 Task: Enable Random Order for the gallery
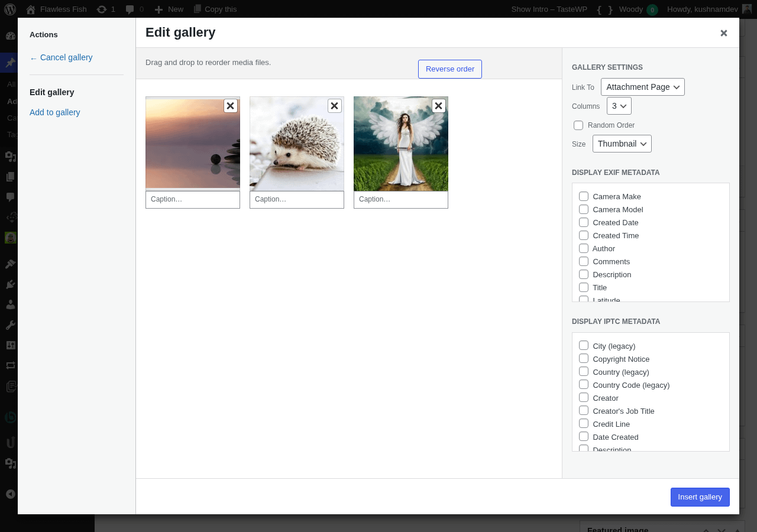(x=578, y=125)
